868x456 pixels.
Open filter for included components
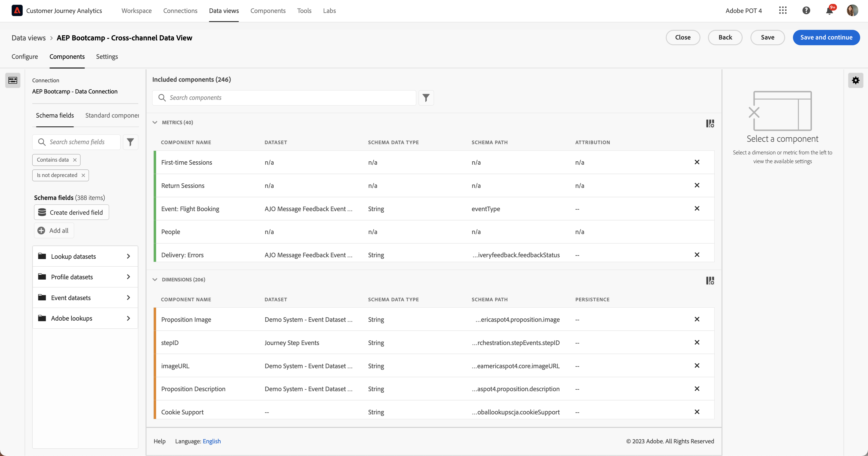(426, 98)
